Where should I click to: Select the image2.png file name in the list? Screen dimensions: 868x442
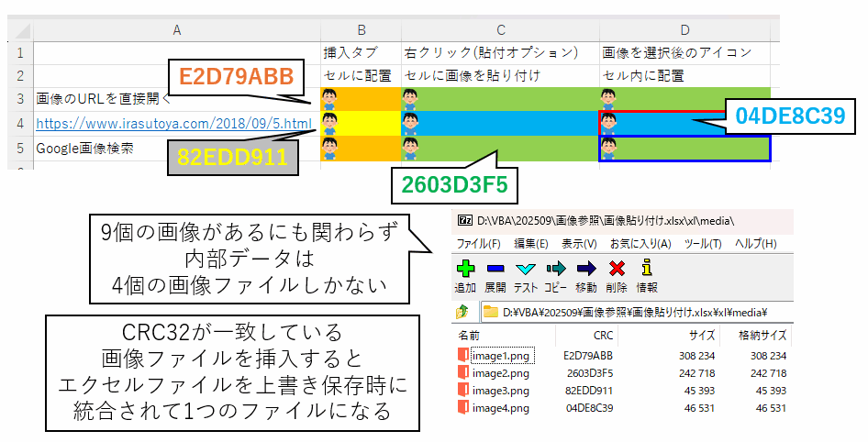(500, 373)
